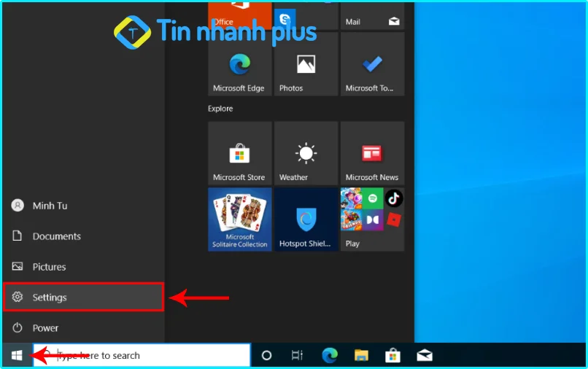Viewport: 588px width, 369px height.
Task: Open Documents from Start menu
Action: 83,236
